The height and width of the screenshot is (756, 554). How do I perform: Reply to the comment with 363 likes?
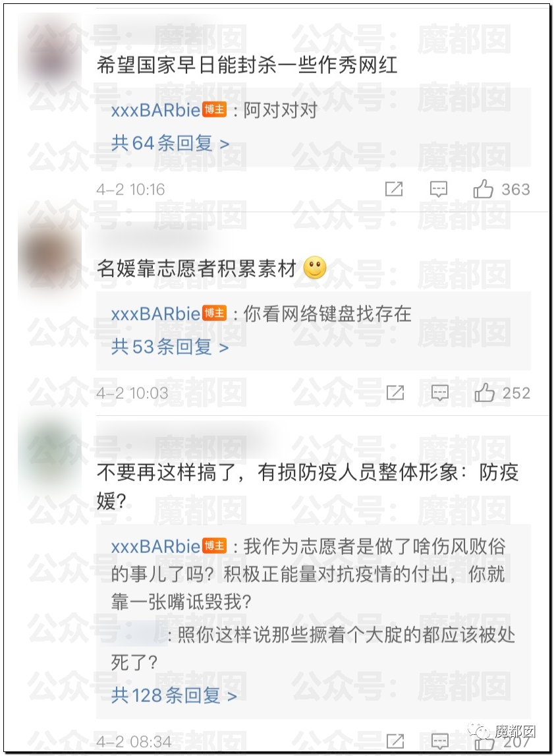pos(438,189)
